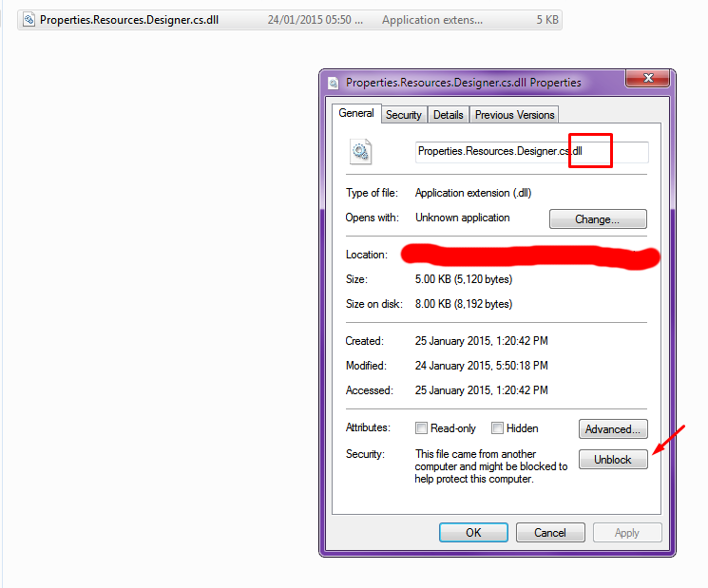This screenshot has width=708, height=588.
Task: Click the Change... button for Opens with
Action: click(x=598, y=219)
